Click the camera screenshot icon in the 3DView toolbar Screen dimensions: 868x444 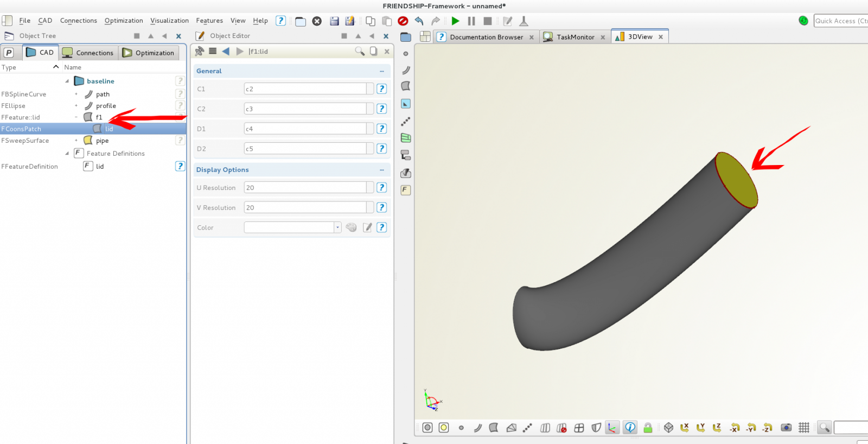[x=786, y=428]
